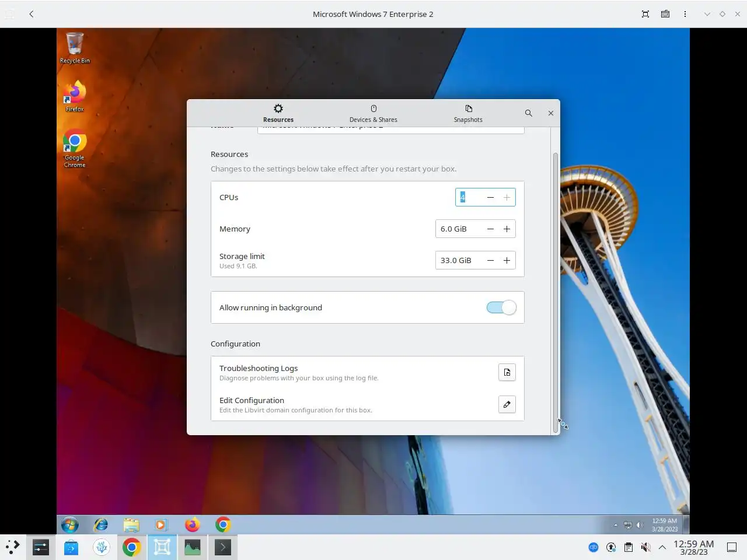Open the KDE application launcher
The width and height of the screenshot is (747, 560).
pyautogui.click(x=12, y=547)
